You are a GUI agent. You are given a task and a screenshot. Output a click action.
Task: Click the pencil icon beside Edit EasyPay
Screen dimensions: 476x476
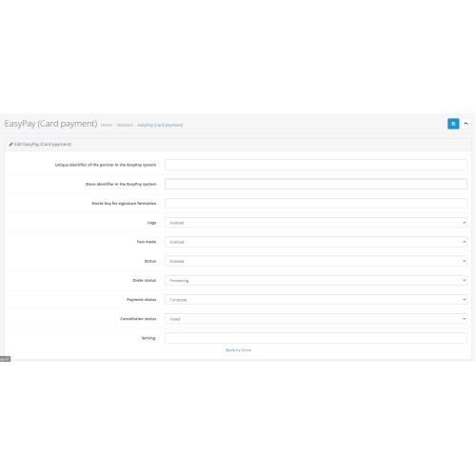pyautogui.click(x=10, y=144)
